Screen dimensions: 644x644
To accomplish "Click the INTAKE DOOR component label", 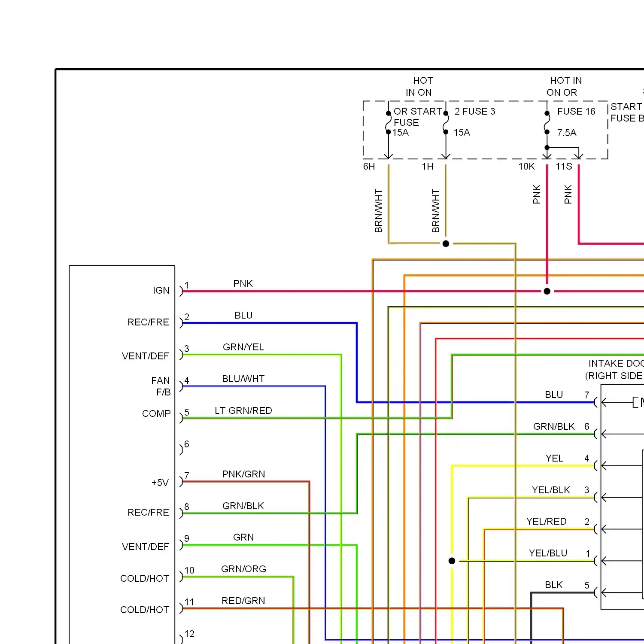I will click(x=616, y=364).
